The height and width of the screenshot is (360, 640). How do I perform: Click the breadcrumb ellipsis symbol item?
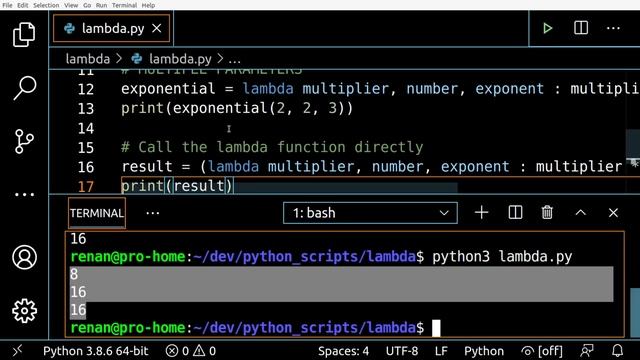click(234, 60)
